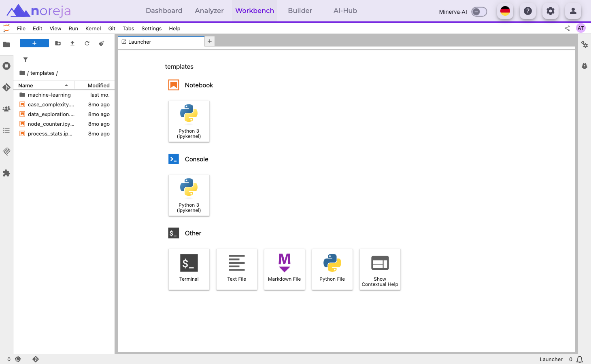Create a new Text File
Viewport: 591px width, 364px height.
[x=237, y=269]
